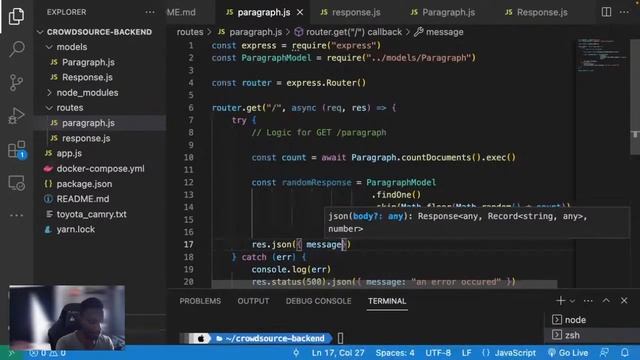Open Extensions view with update badge

coord(17,150)
